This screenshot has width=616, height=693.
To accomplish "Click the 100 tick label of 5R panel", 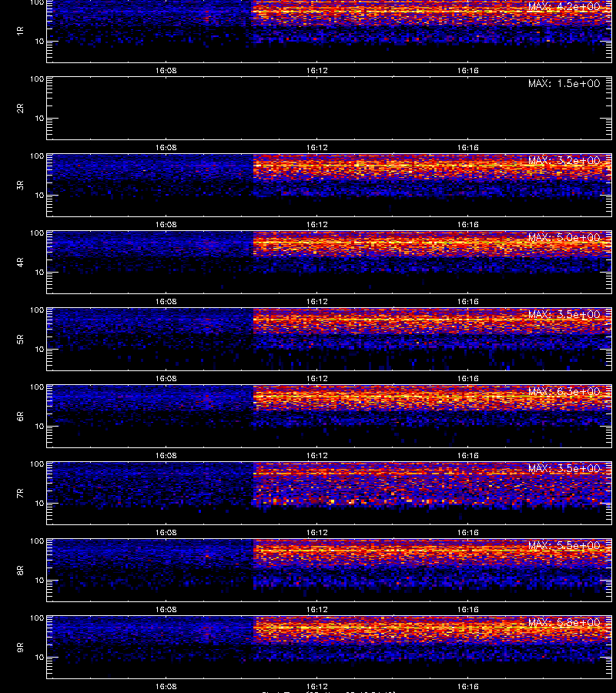I will coord(37,310).
